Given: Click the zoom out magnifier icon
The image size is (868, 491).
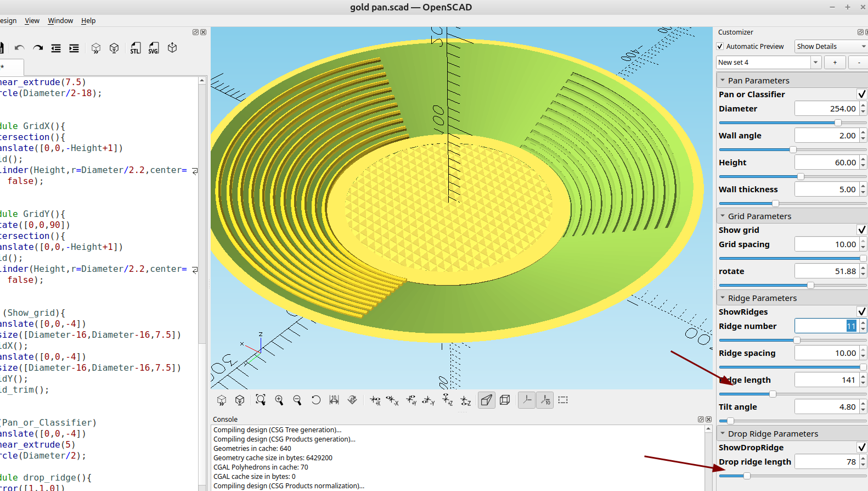Looking at the screenshot, I should (297, 400).
